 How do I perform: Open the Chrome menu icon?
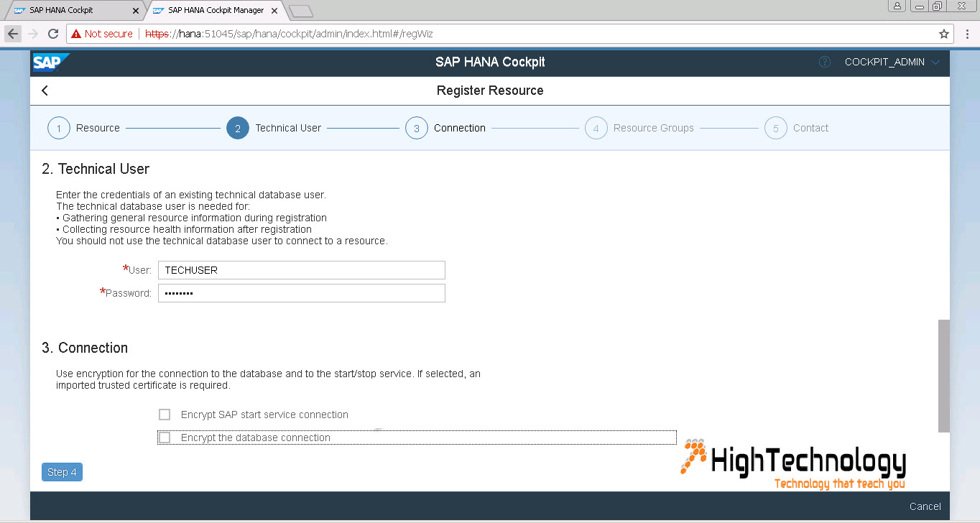[x=966, y=34]
